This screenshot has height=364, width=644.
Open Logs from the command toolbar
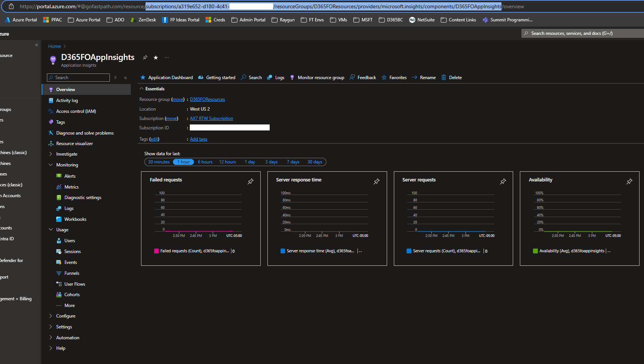pos(276,78)
